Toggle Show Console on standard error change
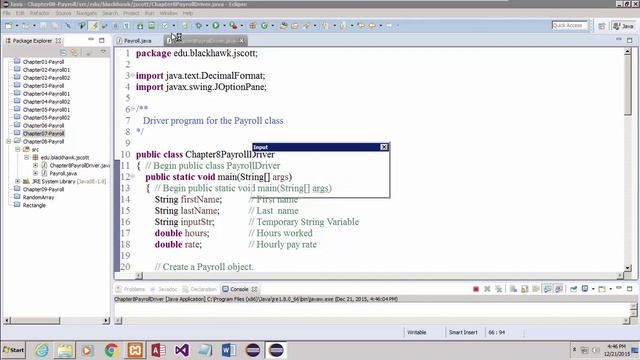Image resolution: width=640 pixels, height=360 pixels. click(x=558, y=289)
